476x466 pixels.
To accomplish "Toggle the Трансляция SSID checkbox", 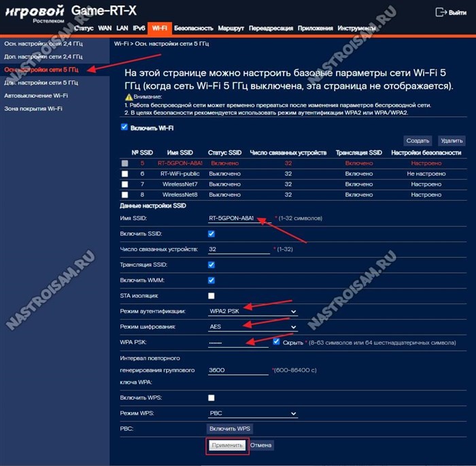I will coord(211,265).
